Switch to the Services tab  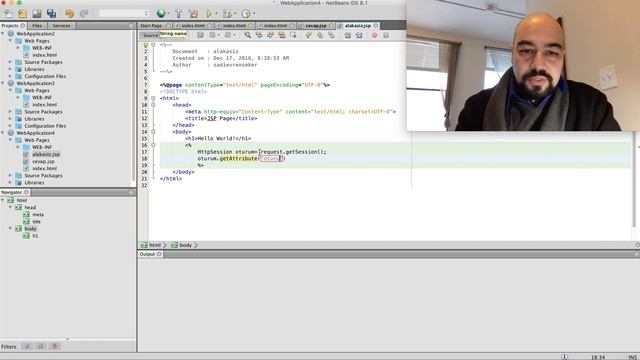click(x=61, y=25)
